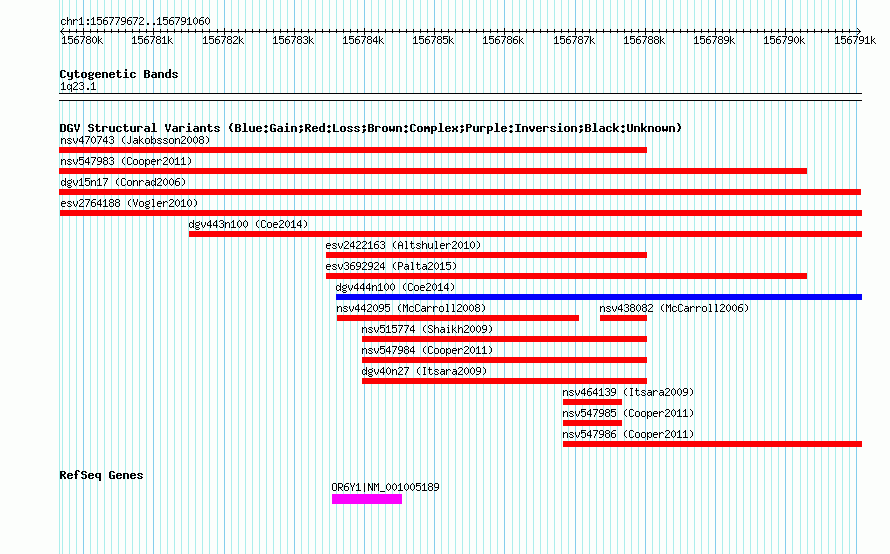Open esv2422163 (Altshuler2010) variant label
This screenshot has width=890, height=554.
[403, 245]
